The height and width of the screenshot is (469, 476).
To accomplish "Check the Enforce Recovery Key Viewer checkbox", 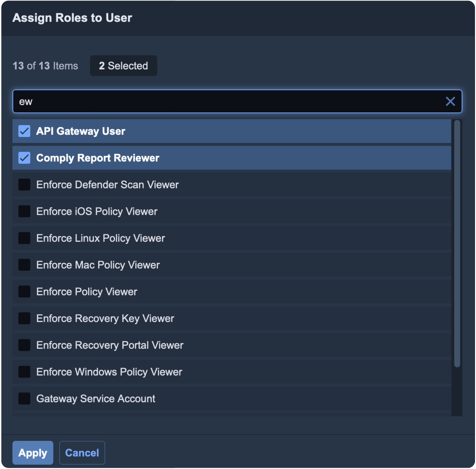I will [24, 318].
